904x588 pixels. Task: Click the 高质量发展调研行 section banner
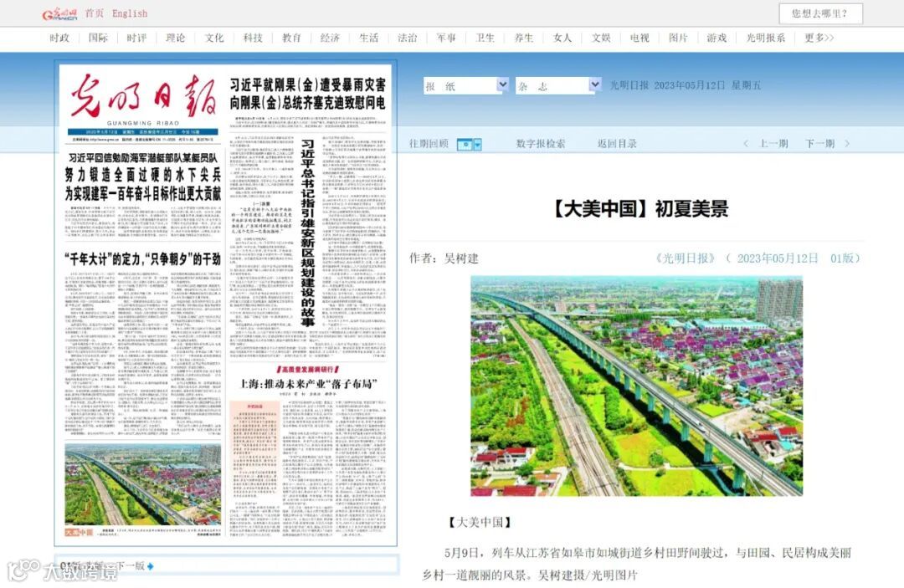pos(307,369)
